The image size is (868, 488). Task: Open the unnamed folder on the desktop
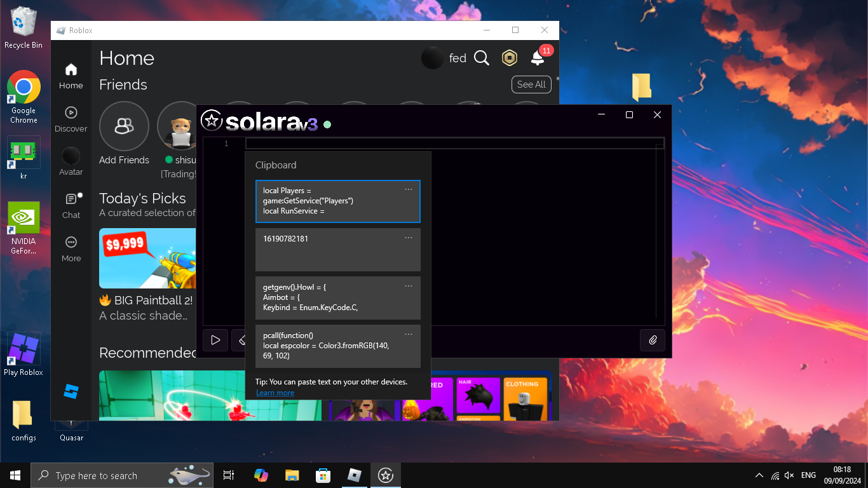tap(642, 86)
